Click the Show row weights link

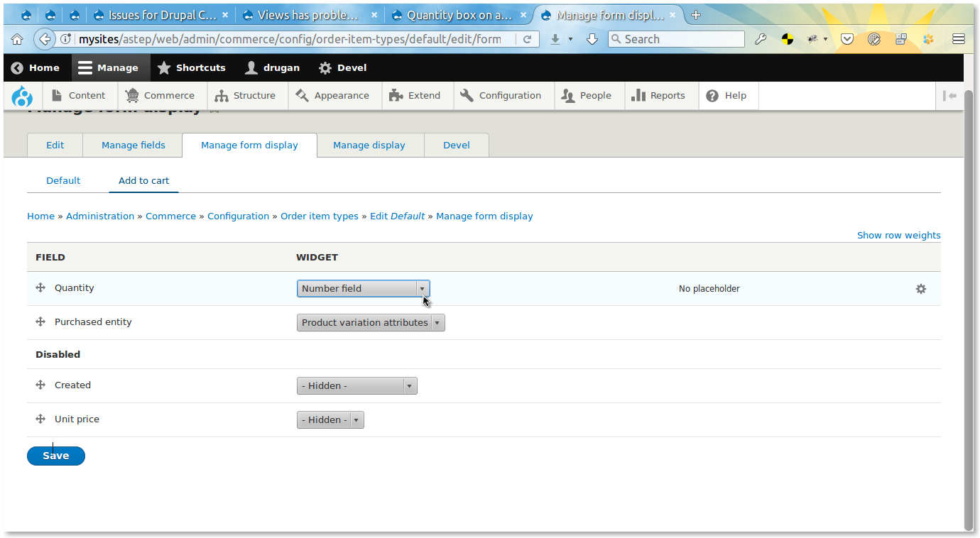pos(898,235)
